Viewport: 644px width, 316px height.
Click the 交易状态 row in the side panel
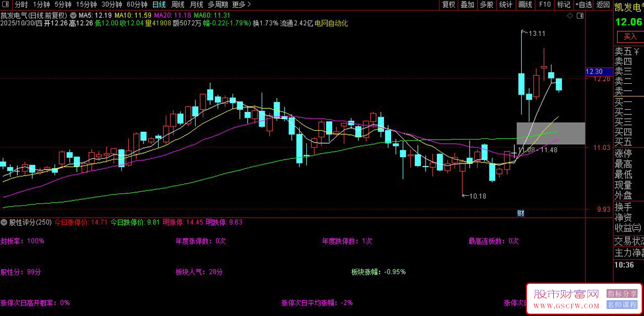pyautogui.click(x=629, y=241)
